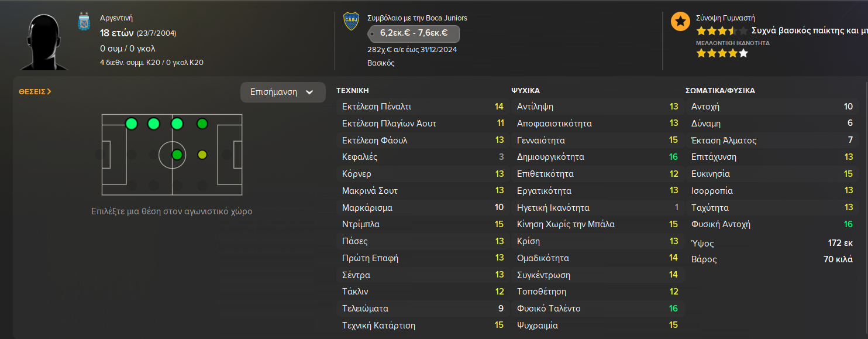
Task: Select the central midfielder position dot
Action: coord(177,155)
